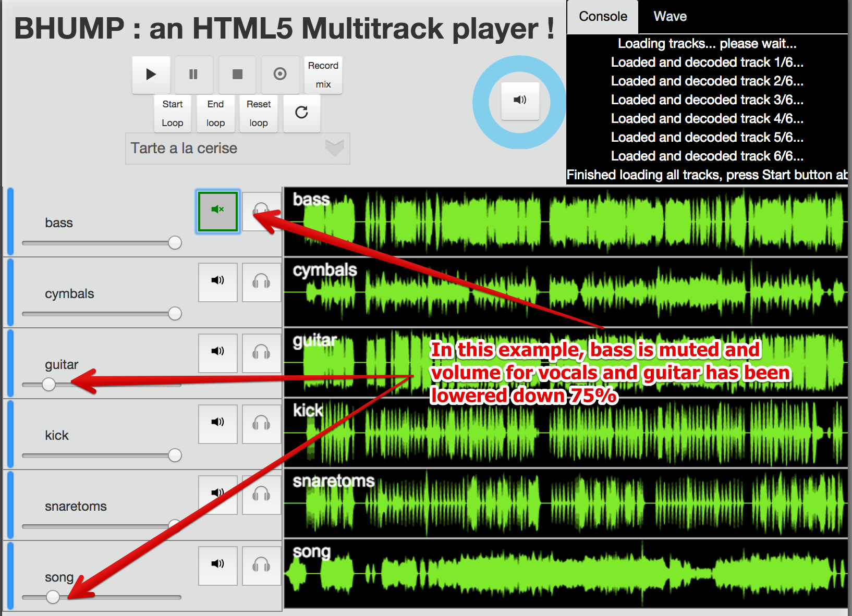Toggle the master mute speaker button
This screenshot has width=852, height=616.
(x=520, y=101)
